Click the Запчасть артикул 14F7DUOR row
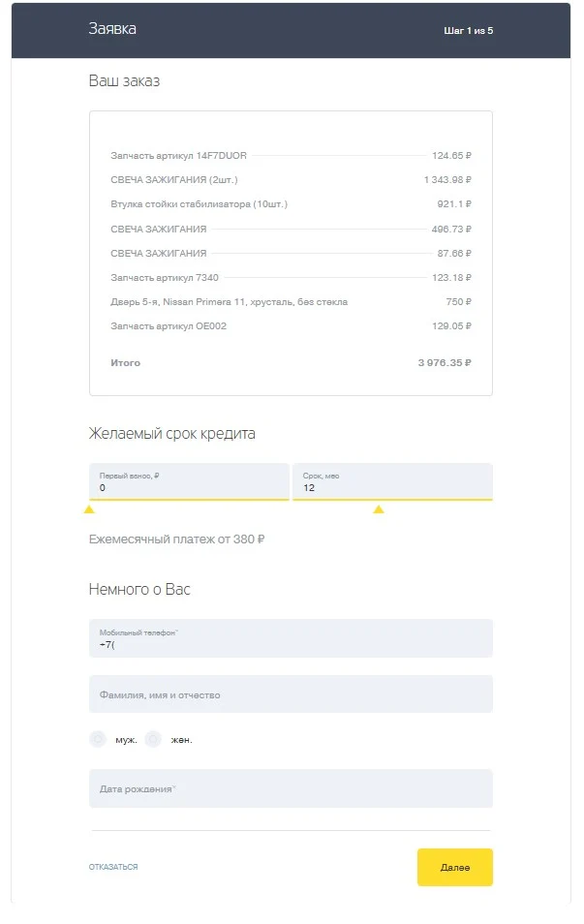Screen dimensions: 584x924 [291, 155]
